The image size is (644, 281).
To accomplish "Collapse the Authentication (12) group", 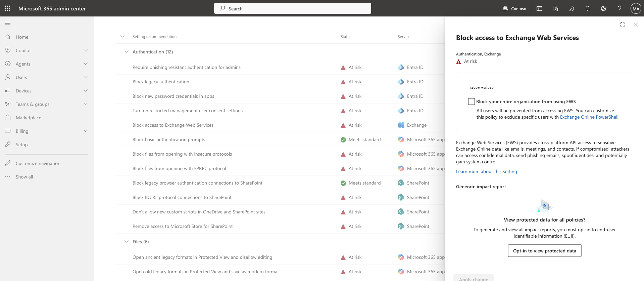I will [x=127, y=52].
